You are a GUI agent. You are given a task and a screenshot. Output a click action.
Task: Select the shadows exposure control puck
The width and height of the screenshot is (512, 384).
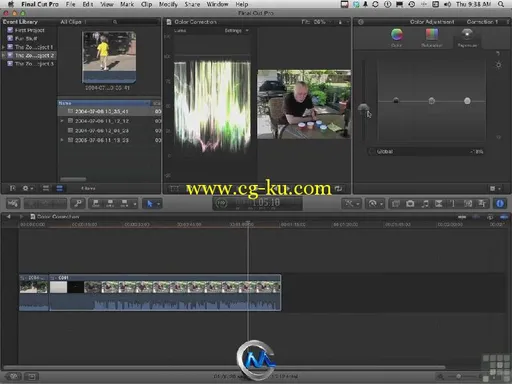(396, 100)
